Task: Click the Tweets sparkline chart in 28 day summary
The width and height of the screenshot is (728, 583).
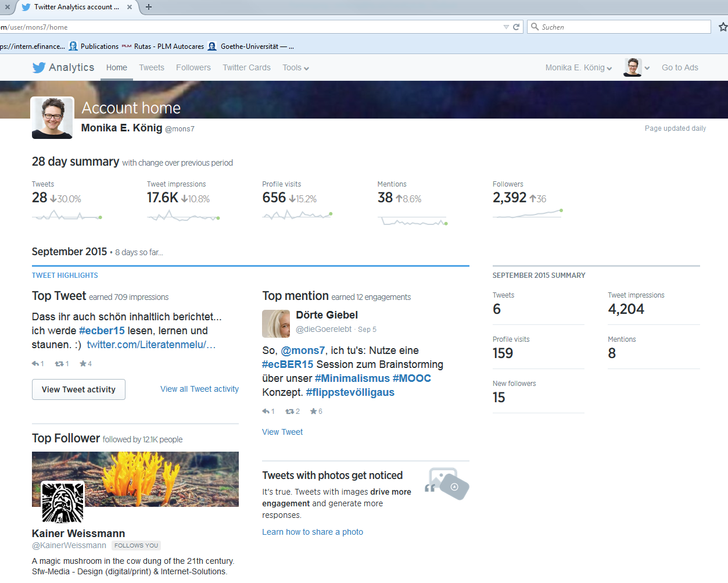Action: [67, 216]
